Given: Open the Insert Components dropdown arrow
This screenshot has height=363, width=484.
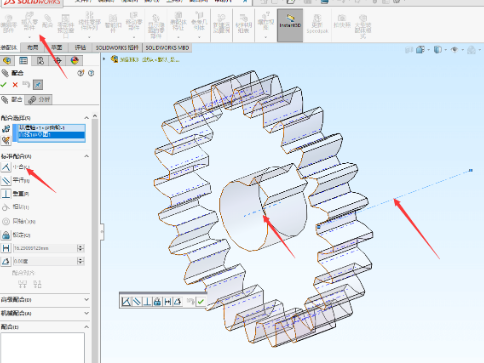Looking at the screenshot, I should [29, 37].
